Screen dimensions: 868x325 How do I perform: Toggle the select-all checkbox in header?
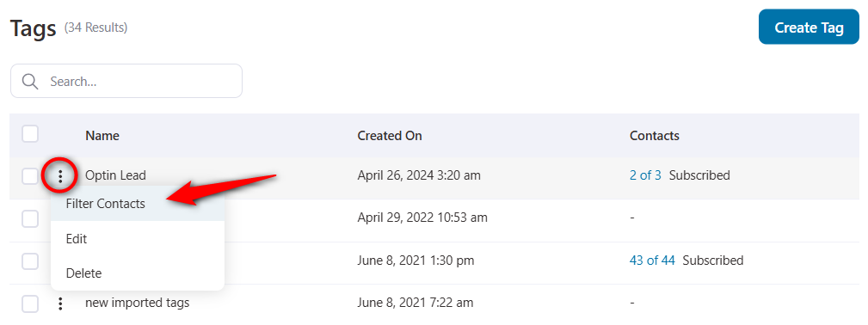[30, 134]
